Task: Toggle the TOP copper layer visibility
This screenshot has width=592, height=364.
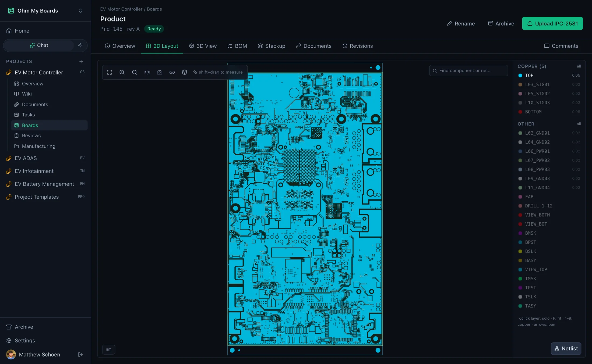Action: [549, 76]
